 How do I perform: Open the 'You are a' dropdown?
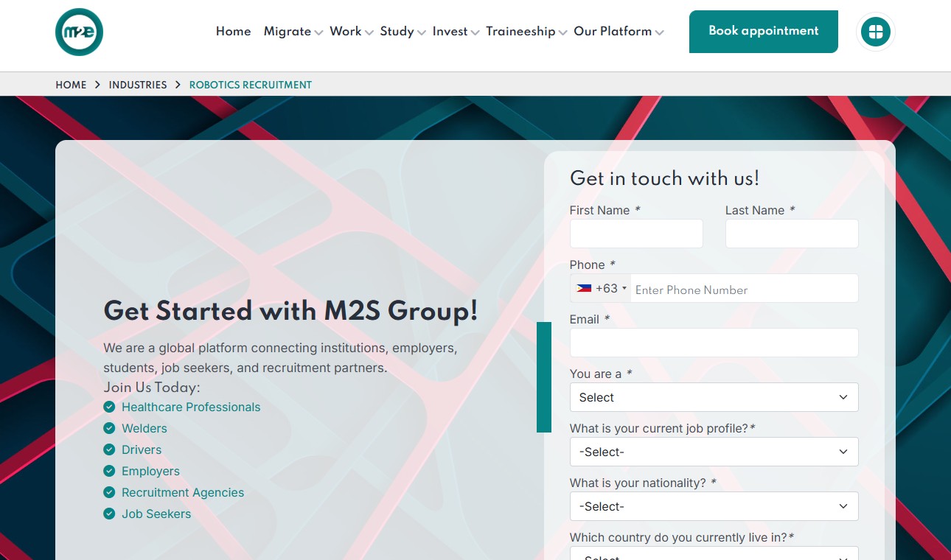(x=714, y=397)
